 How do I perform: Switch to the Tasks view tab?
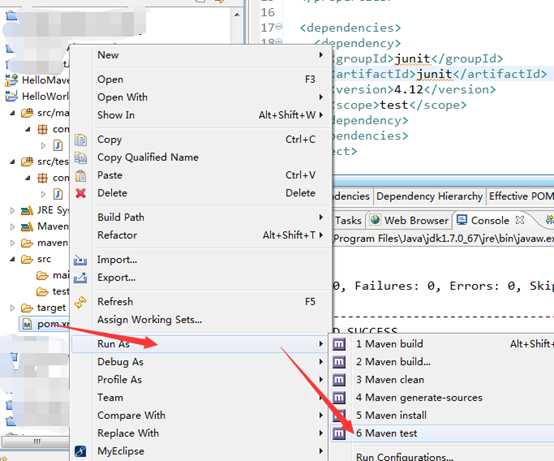pyautogui.click(x=348, y=220)
